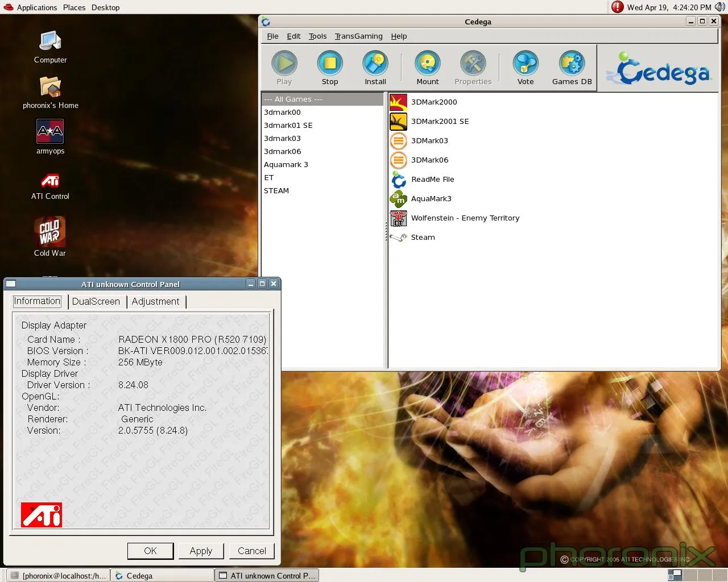Select the ET folder entry
This screenshot has width=728, height=582.
click(x=322, y=177)
